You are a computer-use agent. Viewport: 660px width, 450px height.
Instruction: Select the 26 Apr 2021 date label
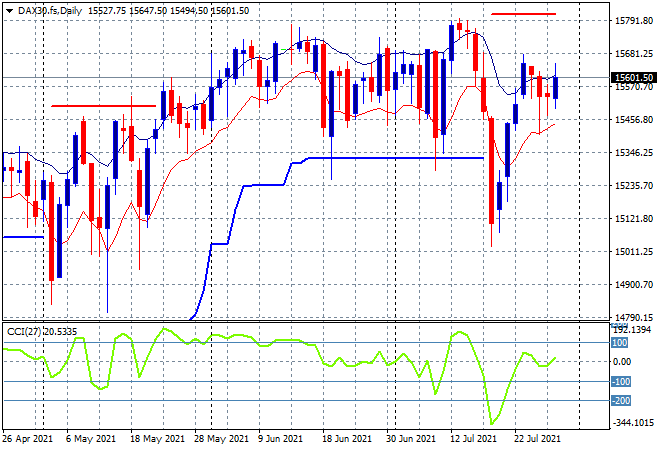[27, 439]
